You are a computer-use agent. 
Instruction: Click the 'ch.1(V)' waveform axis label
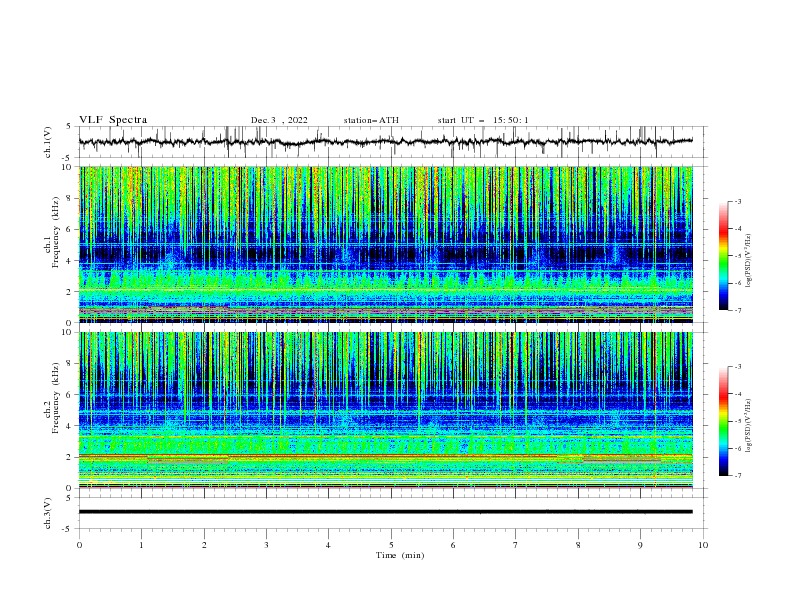48,142
